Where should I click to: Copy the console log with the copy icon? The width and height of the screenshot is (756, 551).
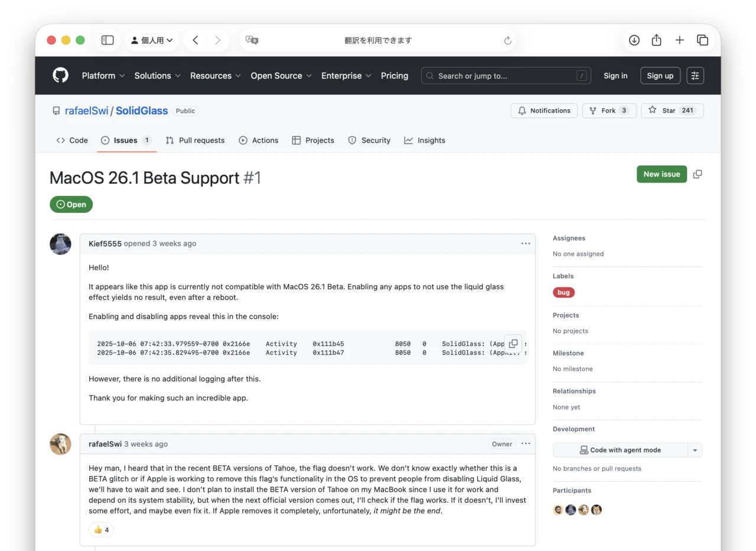pyautogui.click(x=513, y=343)
